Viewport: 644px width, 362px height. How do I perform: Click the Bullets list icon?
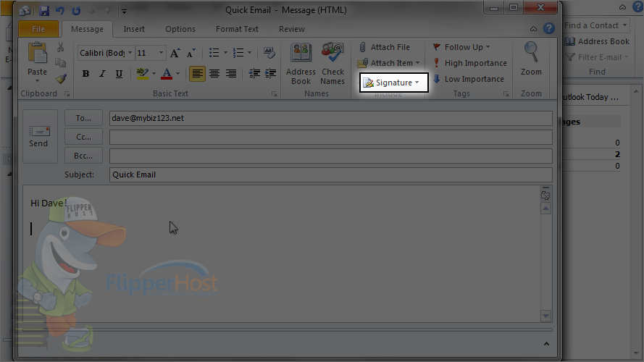pyautogui.click(x=214, y=53)
